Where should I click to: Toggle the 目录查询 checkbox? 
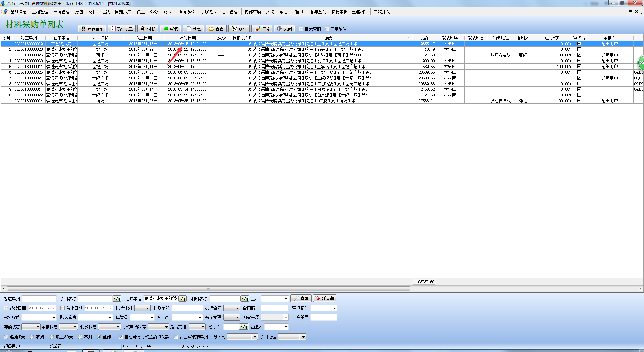301,29
